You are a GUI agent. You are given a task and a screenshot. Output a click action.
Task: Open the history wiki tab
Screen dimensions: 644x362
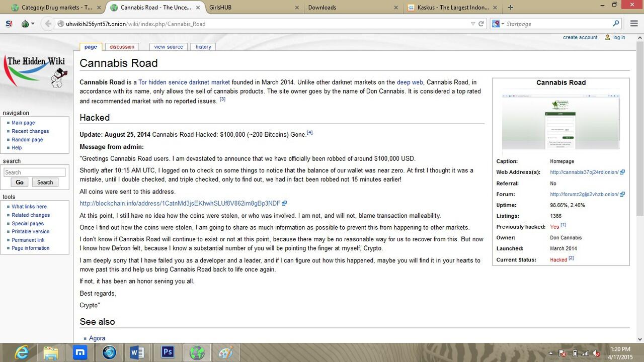pyautogui.click(x=203, y=47)
